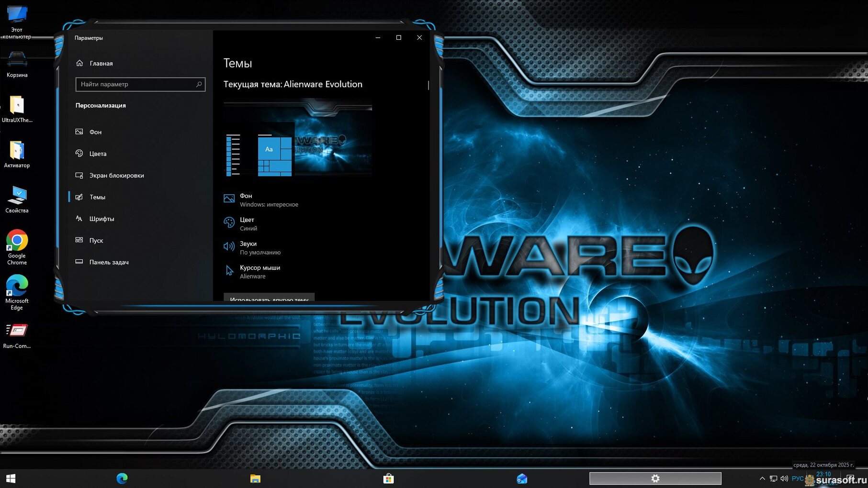The image size is (868, 488).
Task: Click the 'Персонализация' section heading
Action: pyautogui.click(x=101, y=105)
